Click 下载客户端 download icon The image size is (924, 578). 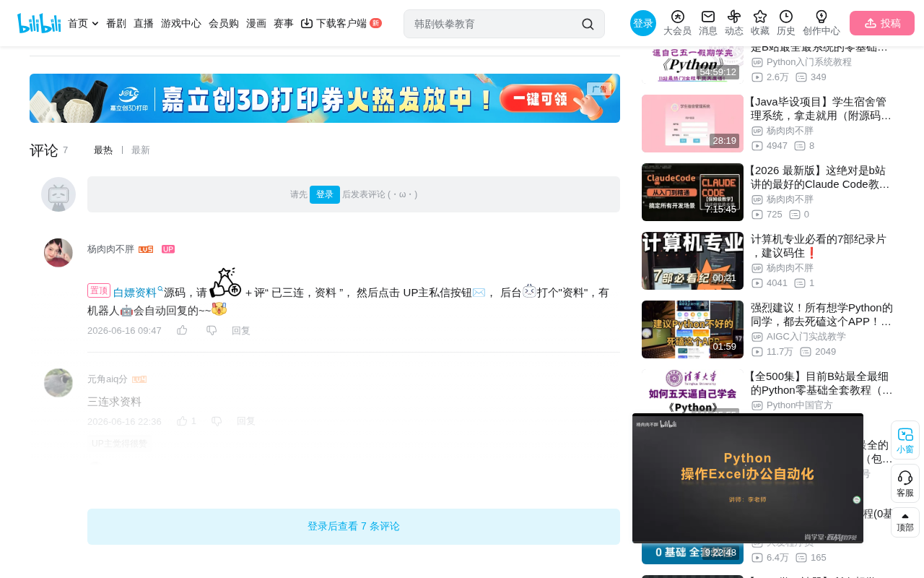pyautogui.click(x=307, y=23)
